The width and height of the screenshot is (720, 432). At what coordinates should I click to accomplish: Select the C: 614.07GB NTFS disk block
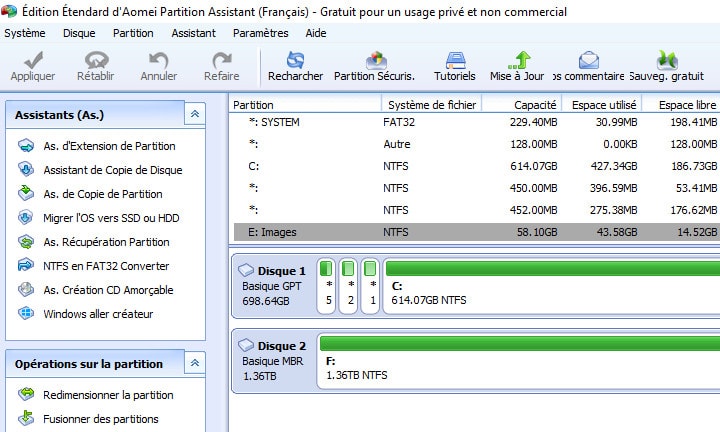tap(551, 285)
